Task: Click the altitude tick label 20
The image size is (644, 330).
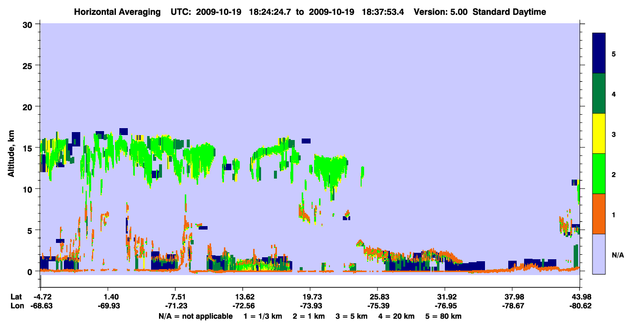Action: (29, 106)
